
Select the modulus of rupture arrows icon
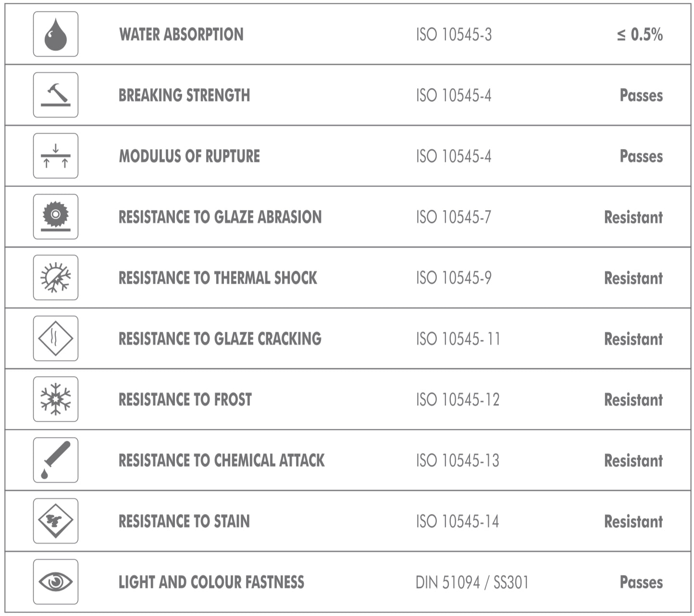point(55,156)
